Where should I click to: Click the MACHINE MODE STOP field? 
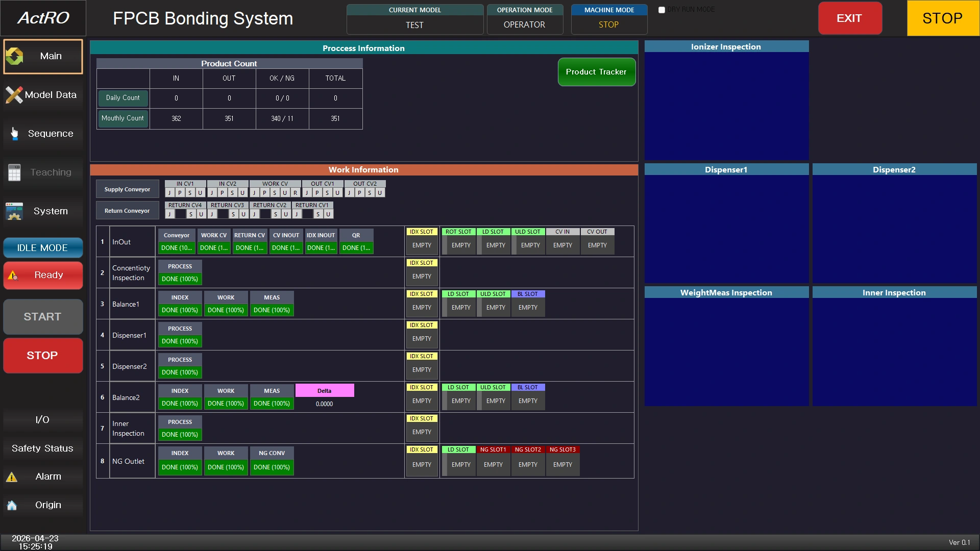(x=609, y=25)
